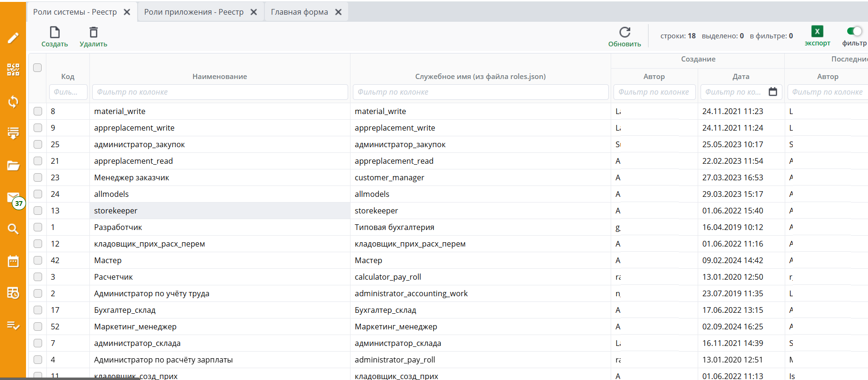Turn off the фильтр toggle switch
The image size is (868, 380).
[854, 31]
